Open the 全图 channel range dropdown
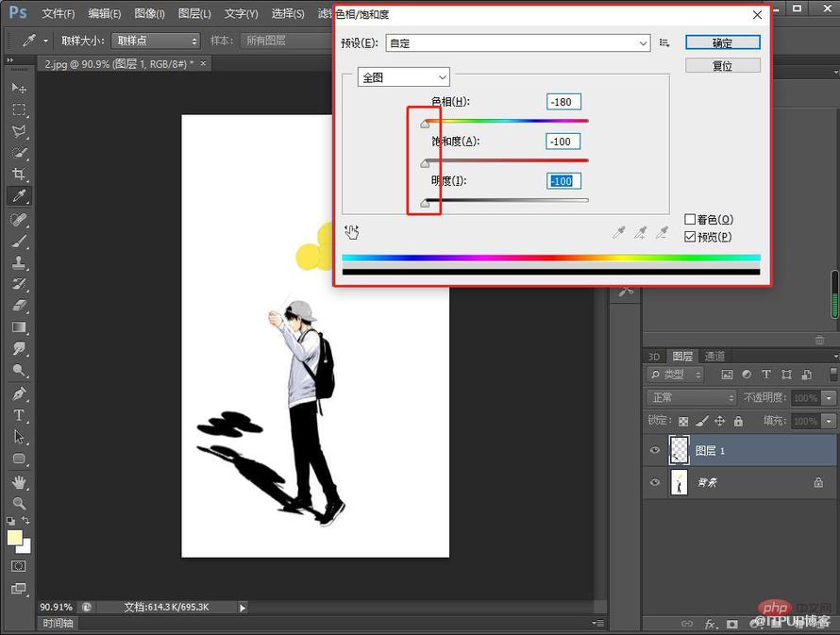Viewport: 840px width, 635px height. click(x=403, y=77)
